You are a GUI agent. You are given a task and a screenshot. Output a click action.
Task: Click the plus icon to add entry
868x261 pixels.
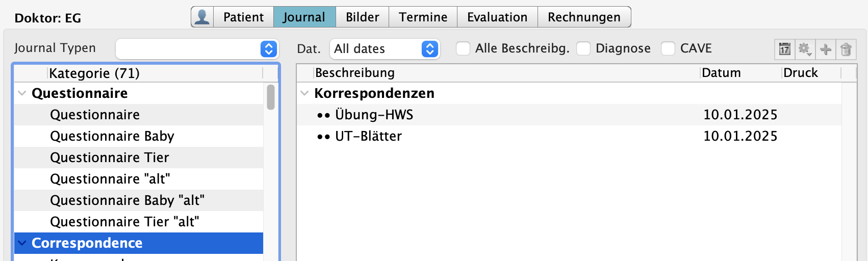click(x=825, y=49)
